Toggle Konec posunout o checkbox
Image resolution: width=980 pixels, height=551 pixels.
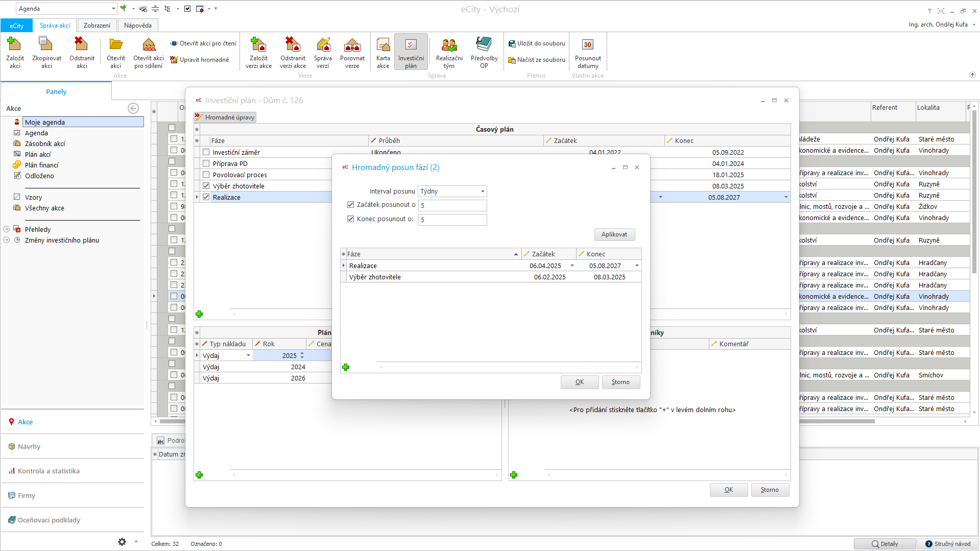pos(350,219)
